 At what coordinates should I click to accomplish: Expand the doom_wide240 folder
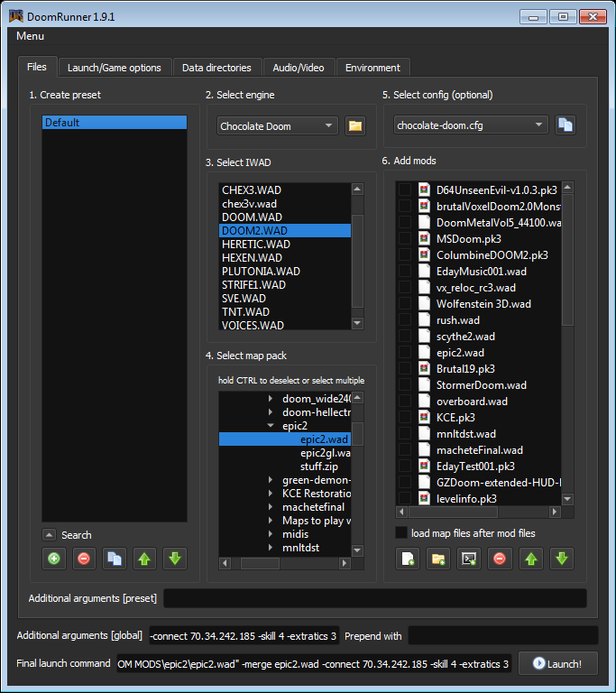pos(271,399)
